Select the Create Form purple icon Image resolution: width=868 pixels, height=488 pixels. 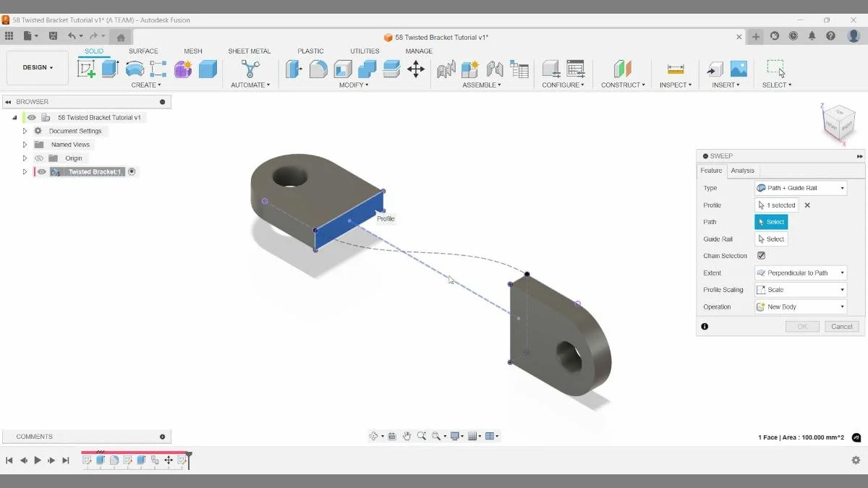pyautogui.click(x=183, y=69)
